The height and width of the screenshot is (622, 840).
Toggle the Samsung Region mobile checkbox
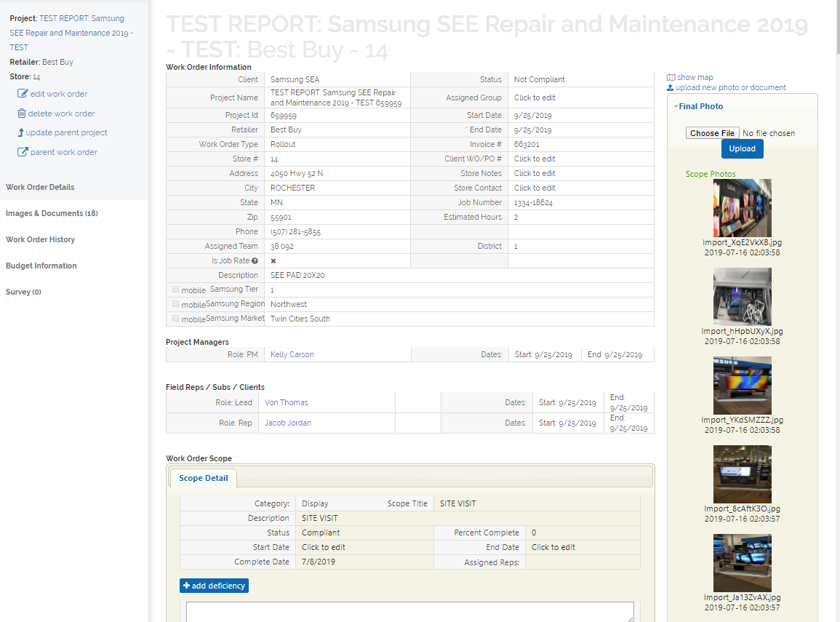(176, 304)
